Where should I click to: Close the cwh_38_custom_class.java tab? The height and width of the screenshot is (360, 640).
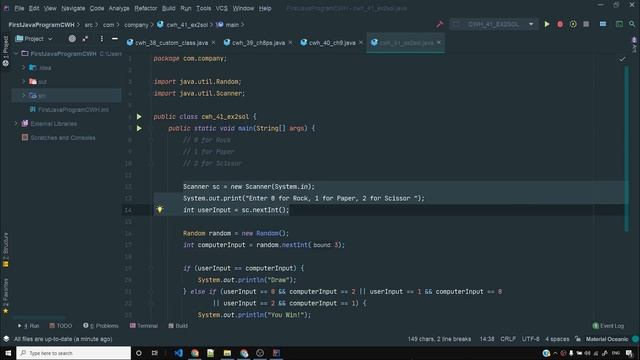pyautogui.click(x=213, y=42)
